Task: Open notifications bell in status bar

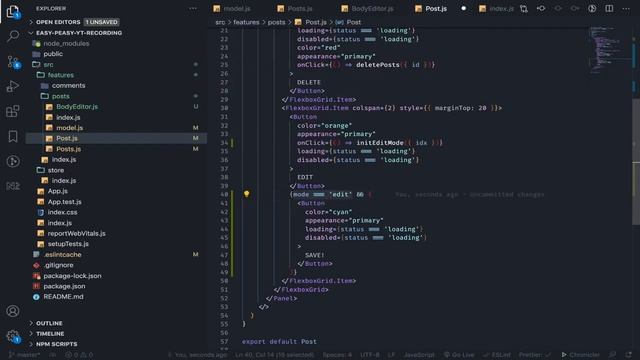Action: [x=628, y=355]
